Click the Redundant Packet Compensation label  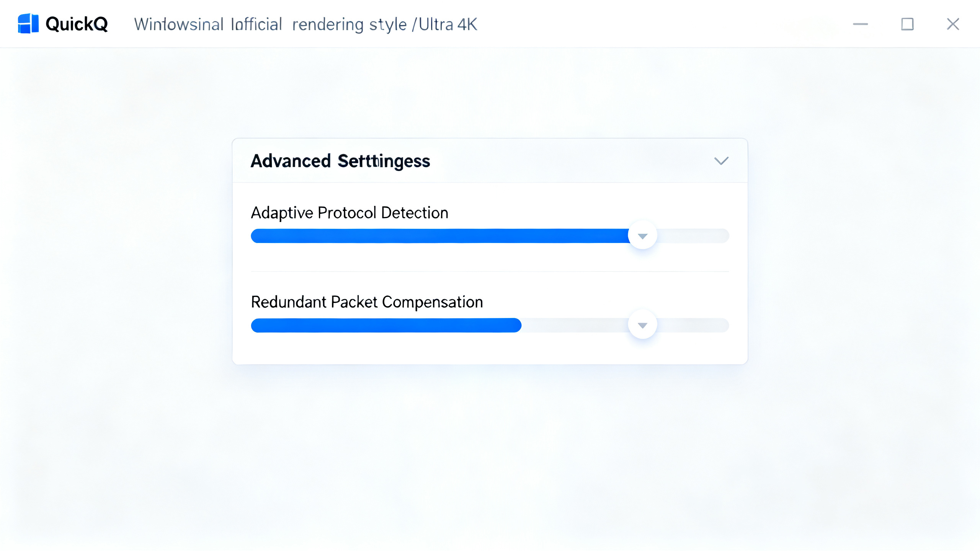[x=367, y=302]
